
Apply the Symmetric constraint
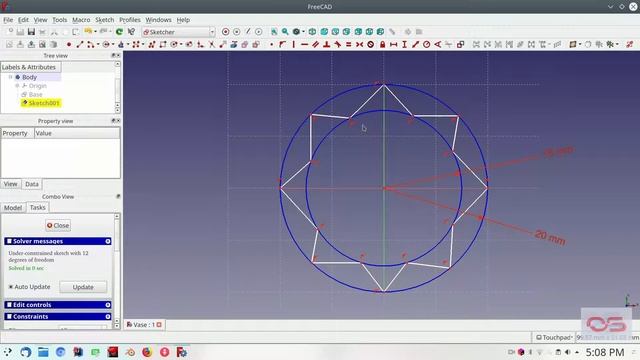pyautogui.click(x=360, y=44)
